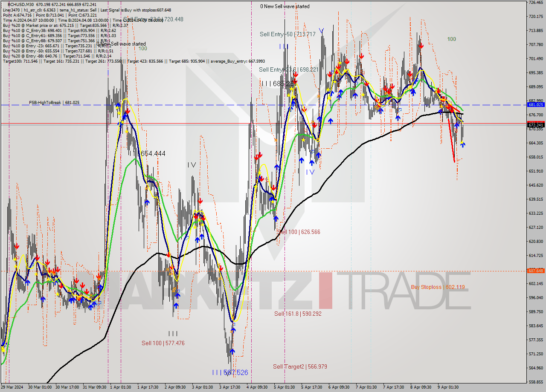
Task: Click the 720.175 value on the price axis
Action: [x=536, y=17]
